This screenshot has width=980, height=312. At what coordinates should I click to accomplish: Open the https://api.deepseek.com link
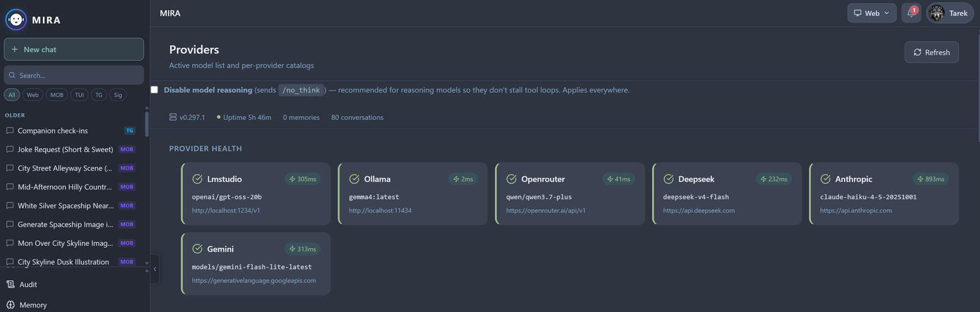[x=699, y=210]
